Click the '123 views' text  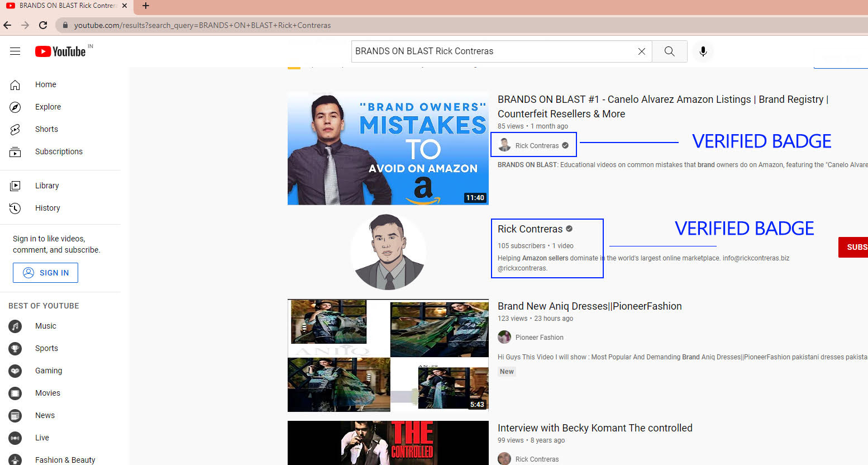[513, 319]
